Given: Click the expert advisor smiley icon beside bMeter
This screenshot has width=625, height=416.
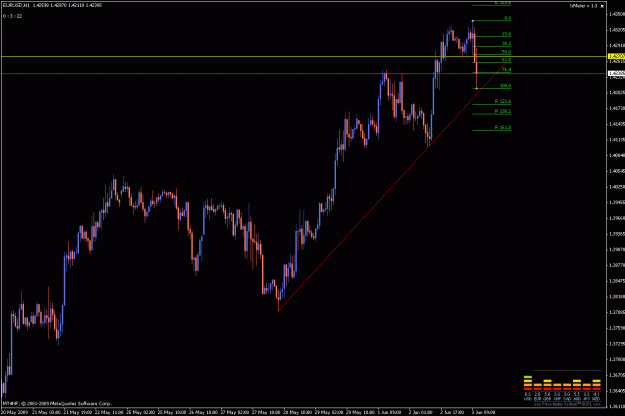Looking at the screenshot, I should [602, 6].
